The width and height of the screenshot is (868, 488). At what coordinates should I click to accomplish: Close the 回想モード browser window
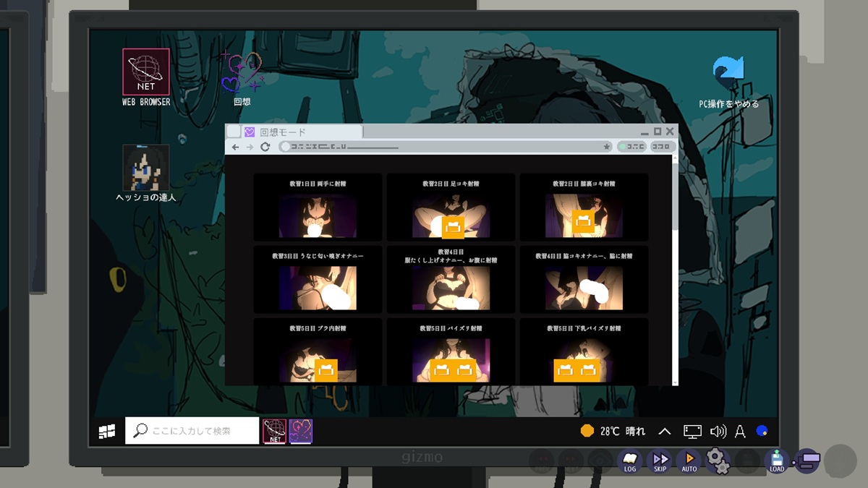point(670,132)
